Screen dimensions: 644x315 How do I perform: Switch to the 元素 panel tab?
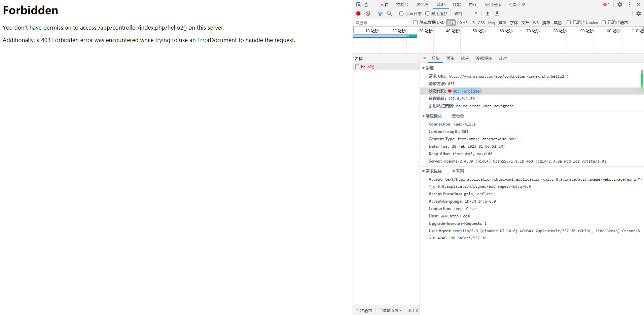(x=384, y=4)
